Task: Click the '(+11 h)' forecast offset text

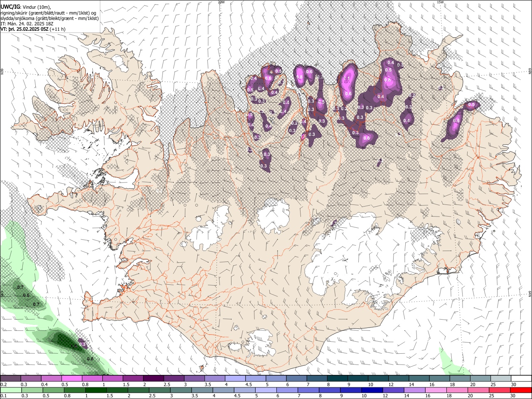Action: coord(57,30)
